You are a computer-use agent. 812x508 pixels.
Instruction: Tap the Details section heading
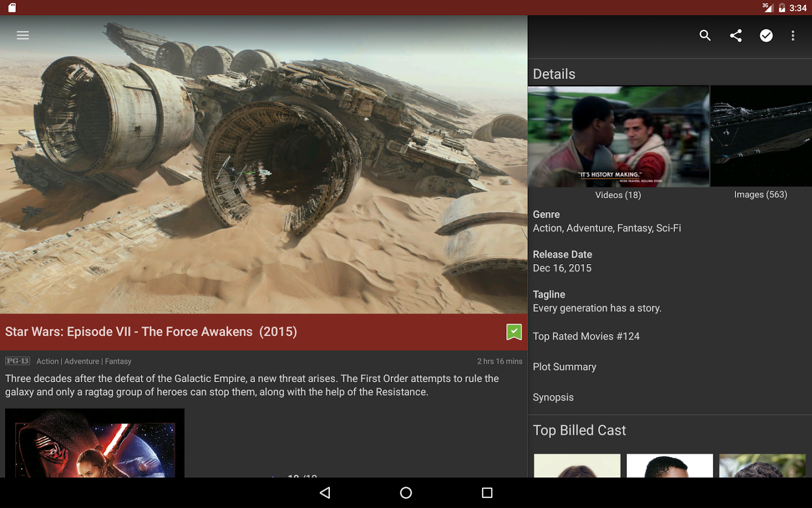click(x=554, y=74)
